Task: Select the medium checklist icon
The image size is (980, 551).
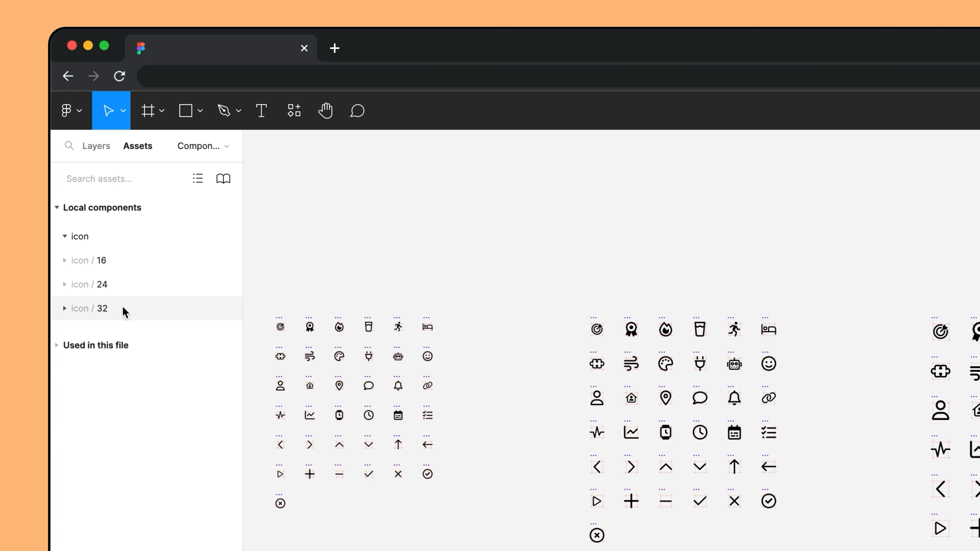Action: [x=769, y=433]
